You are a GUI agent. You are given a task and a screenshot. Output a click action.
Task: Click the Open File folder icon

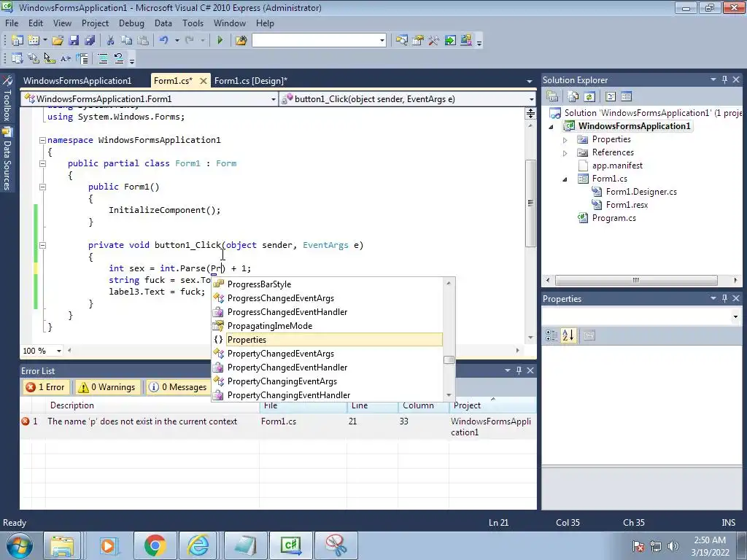pos(58,41)
